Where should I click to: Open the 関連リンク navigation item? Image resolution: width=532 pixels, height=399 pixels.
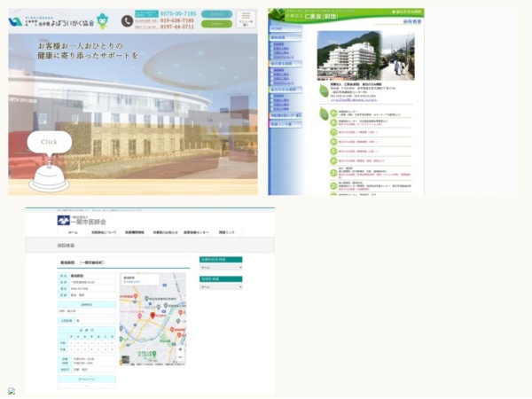[227, 232]
